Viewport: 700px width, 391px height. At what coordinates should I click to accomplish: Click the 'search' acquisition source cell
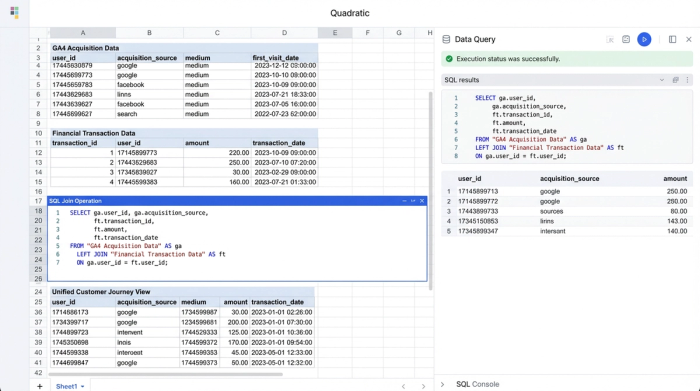pyautogui.click(x=150, y=114)
